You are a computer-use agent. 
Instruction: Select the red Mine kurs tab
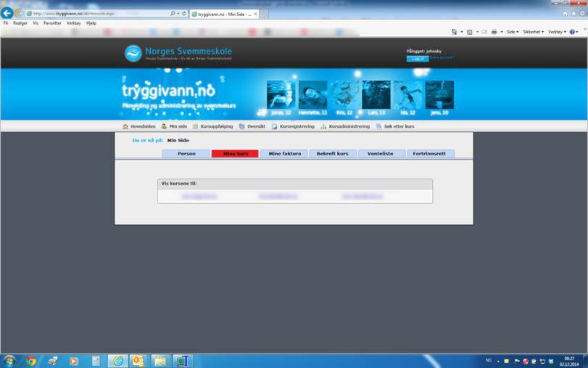tap(235, 154)
